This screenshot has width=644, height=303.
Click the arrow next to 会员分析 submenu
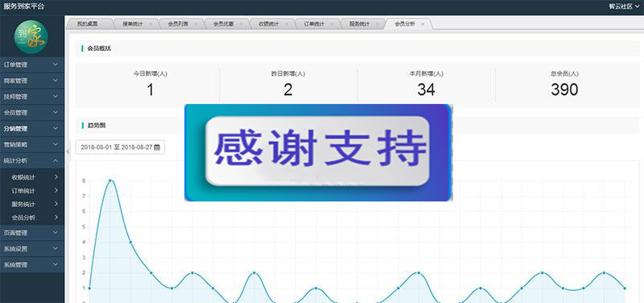coord(56,217)
